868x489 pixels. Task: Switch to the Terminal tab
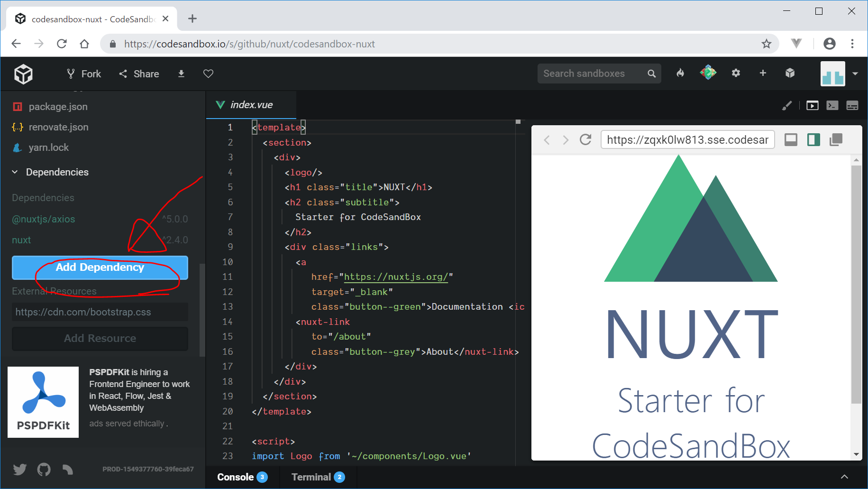[x=311, y=477]
